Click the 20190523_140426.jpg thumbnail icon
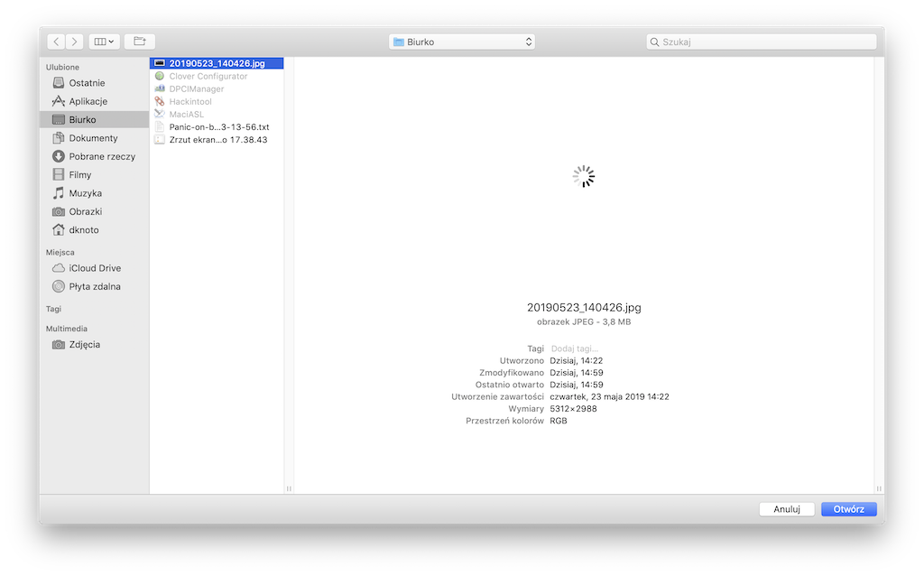The width and height of the screenshot is (924, 576). tap(159, 63)
